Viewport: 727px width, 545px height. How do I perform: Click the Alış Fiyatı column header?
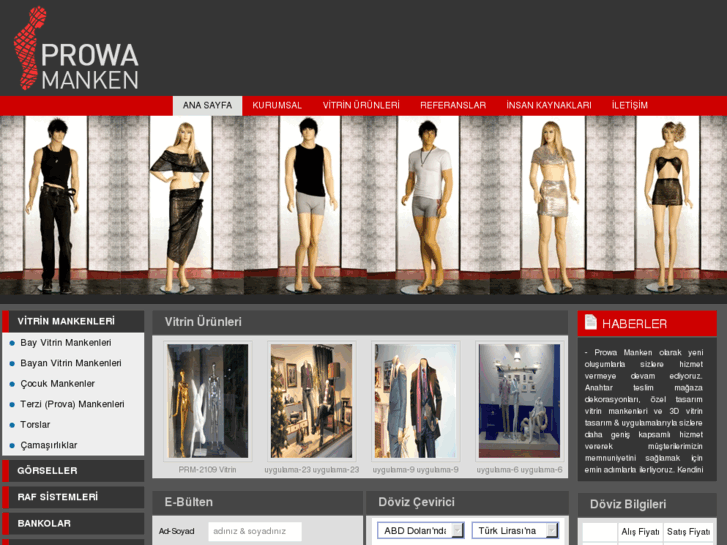pos(640,532)
